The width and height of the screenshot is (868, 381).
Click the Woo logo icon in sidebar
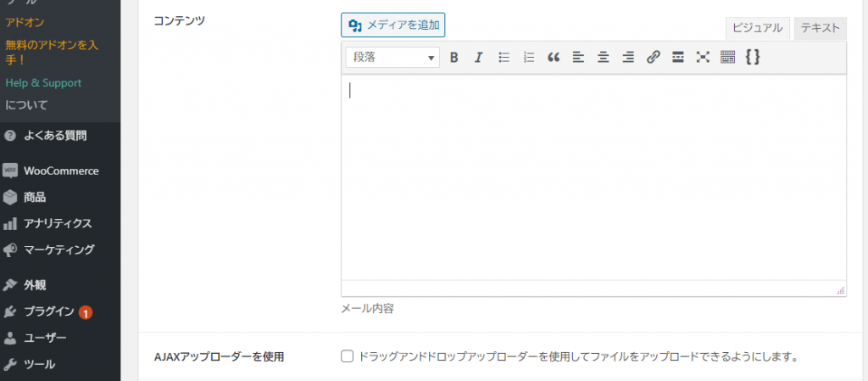click(x=10, y=171)
